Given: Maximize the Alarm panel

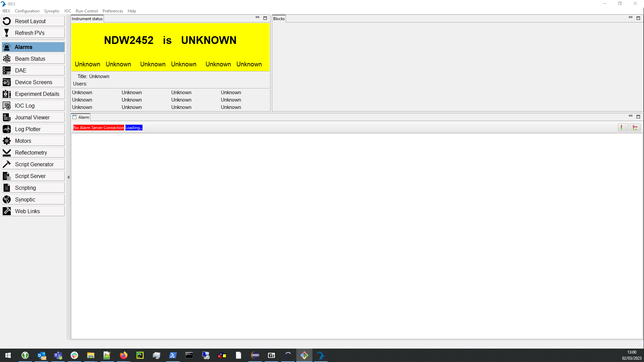Looking at the screenshot, I should [638, 117].
